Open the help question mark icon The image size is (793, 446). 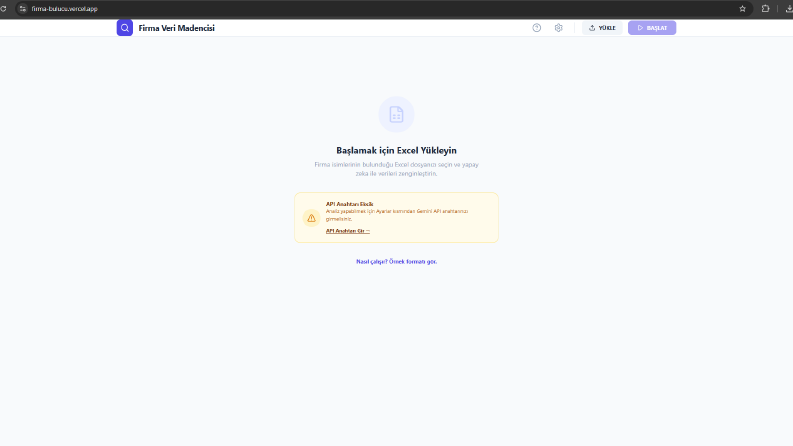pos(537,28)
